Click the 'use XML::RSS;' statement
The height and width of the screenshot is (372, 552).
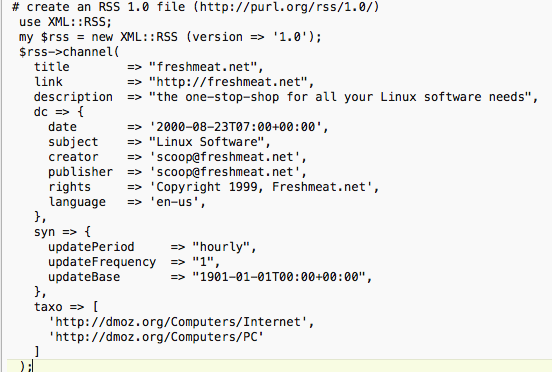65,22
